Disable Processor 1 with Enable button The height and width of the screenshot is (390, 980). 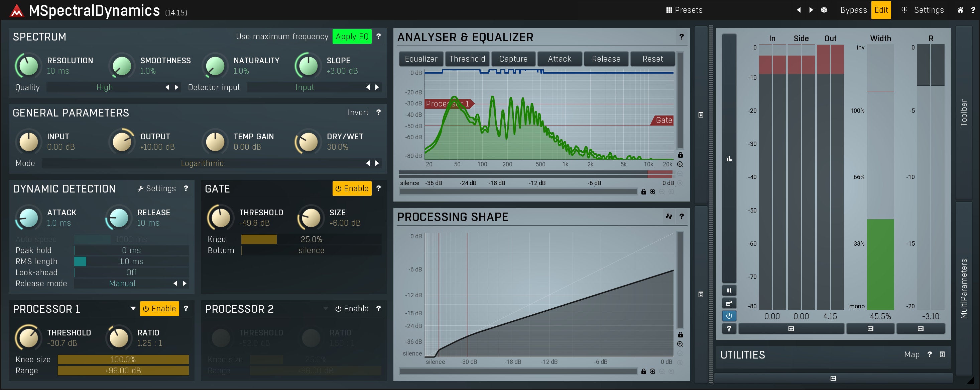(159, 309)
